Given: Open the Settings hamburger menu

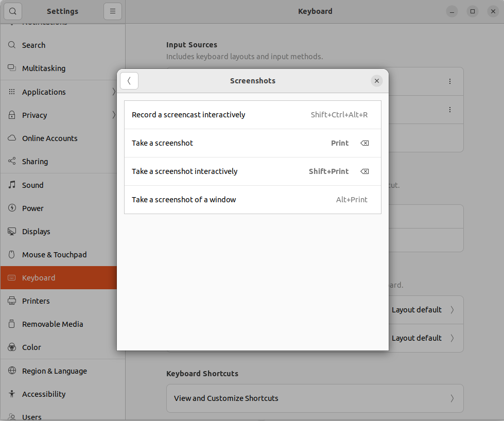Looking at the screenshot, I should click(113, 11).
